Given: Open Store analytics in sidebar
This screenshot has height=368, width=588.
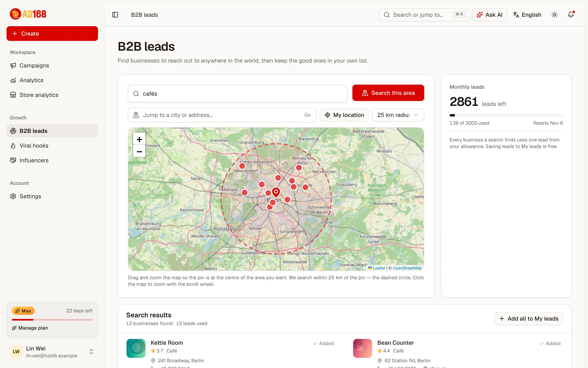Looking at the screenshot, I should pyautogui.click(x=52, y=95).
